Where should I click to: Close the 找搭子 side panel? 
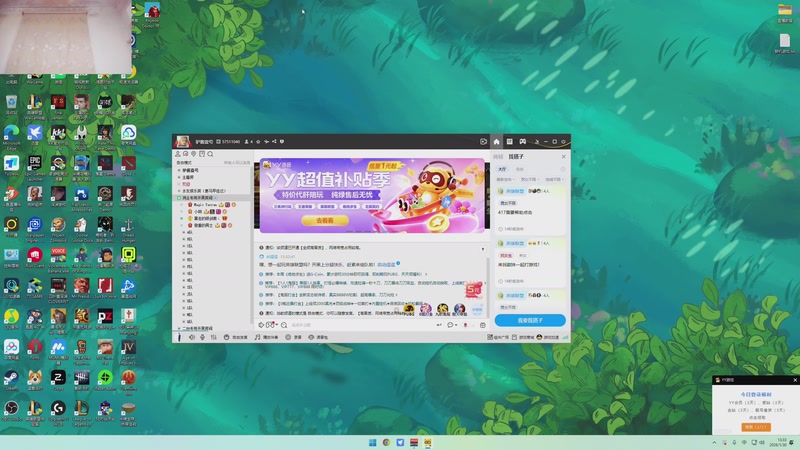tap(563, 157)
